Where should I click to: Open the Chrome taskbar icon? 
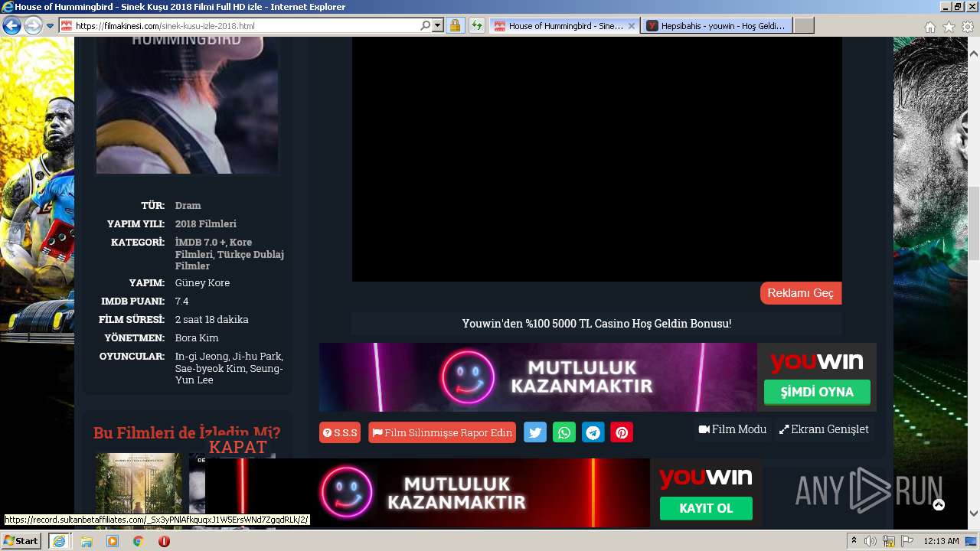[139, 540]
